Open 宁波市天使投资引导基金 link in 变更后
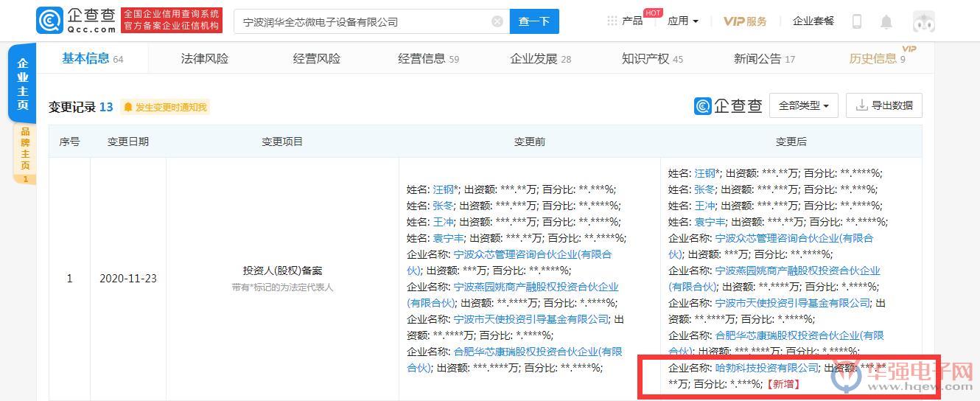 pos(793,303)
